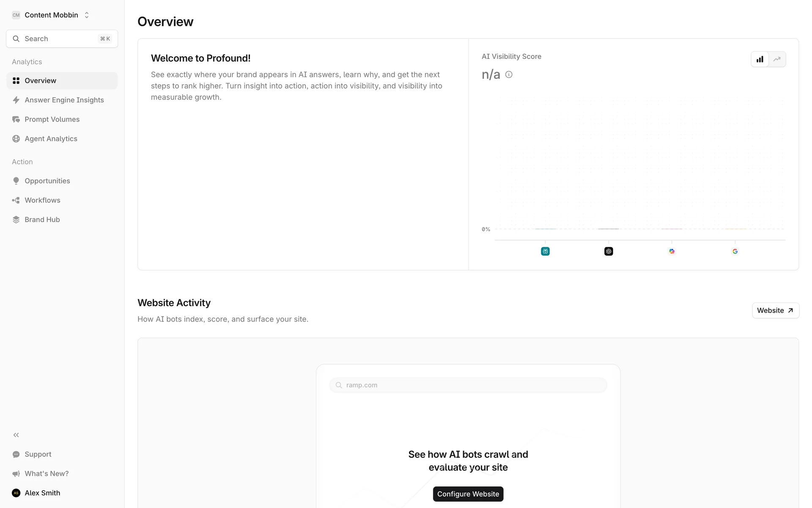Screen dimensions: 812x508
Task: Go to Prompt Volumes section
Action: pos(52,119)
